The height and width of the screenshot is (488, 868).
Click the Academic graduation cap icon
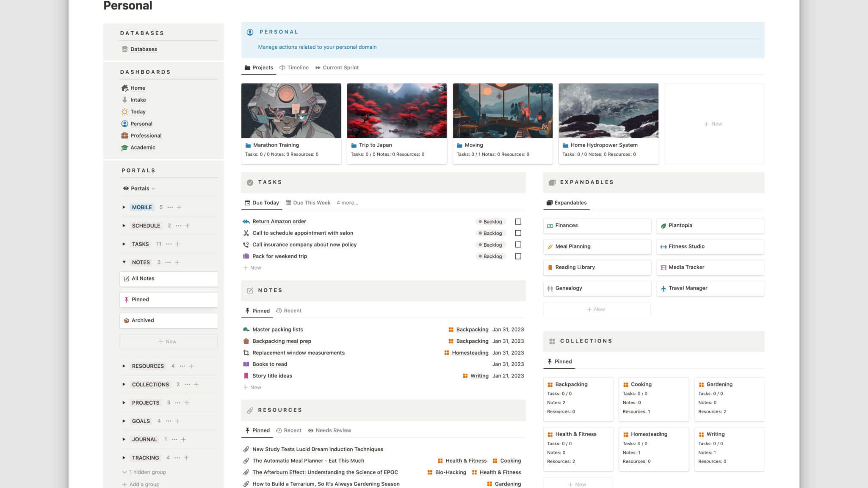click(124, 148)
